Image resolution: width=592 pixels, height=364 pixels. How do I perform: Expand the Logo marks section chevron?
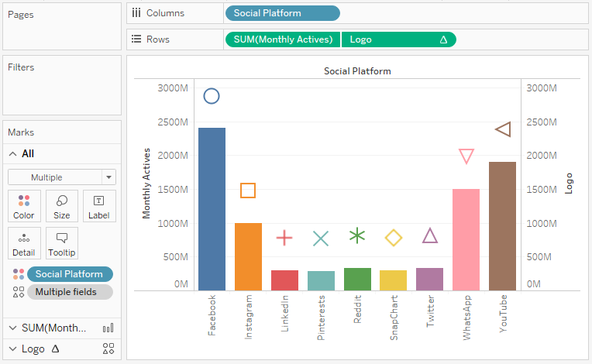click(13, 349)
